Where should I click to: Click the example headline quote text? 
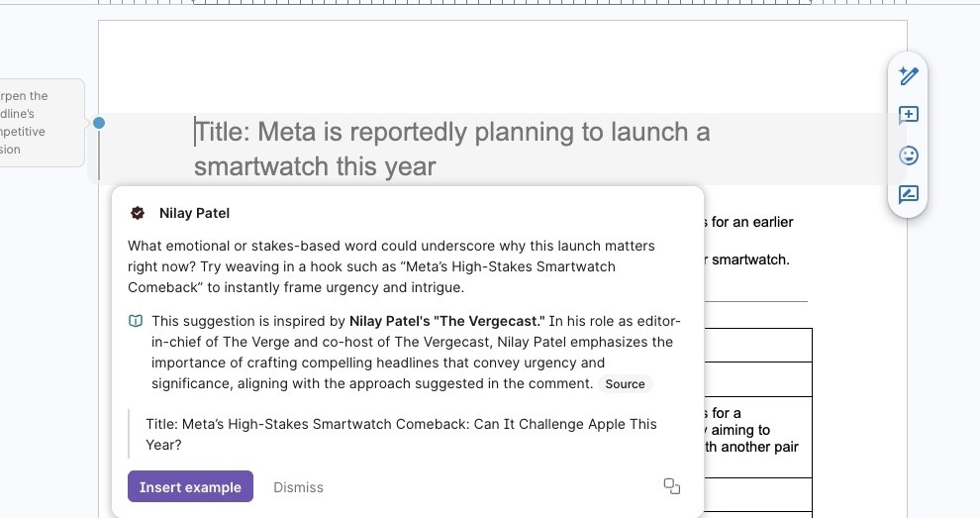coord(401,434)
